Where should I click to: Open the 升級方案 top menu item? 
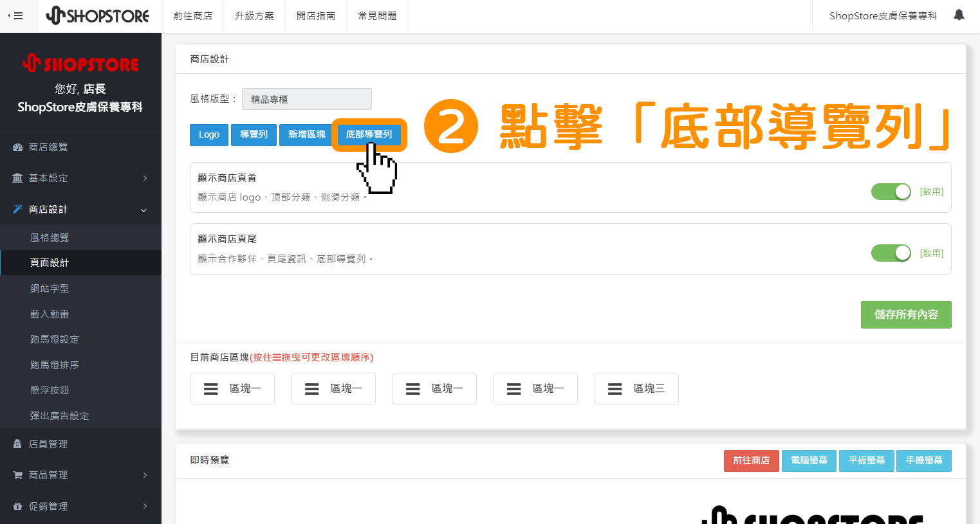254,16
